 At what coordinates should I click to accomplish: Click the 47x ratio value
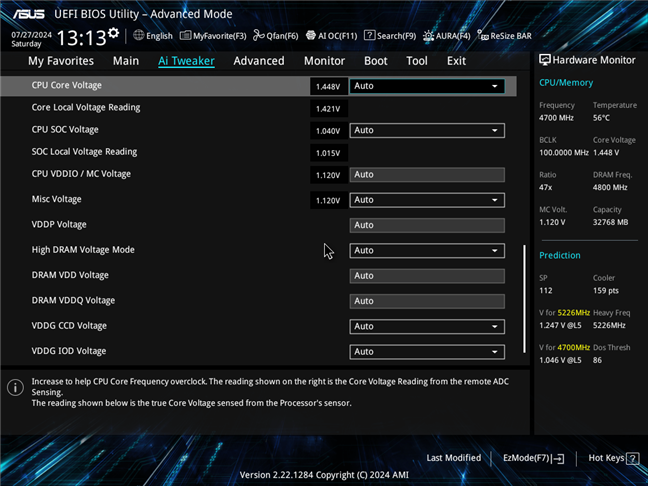click(546, 187)
